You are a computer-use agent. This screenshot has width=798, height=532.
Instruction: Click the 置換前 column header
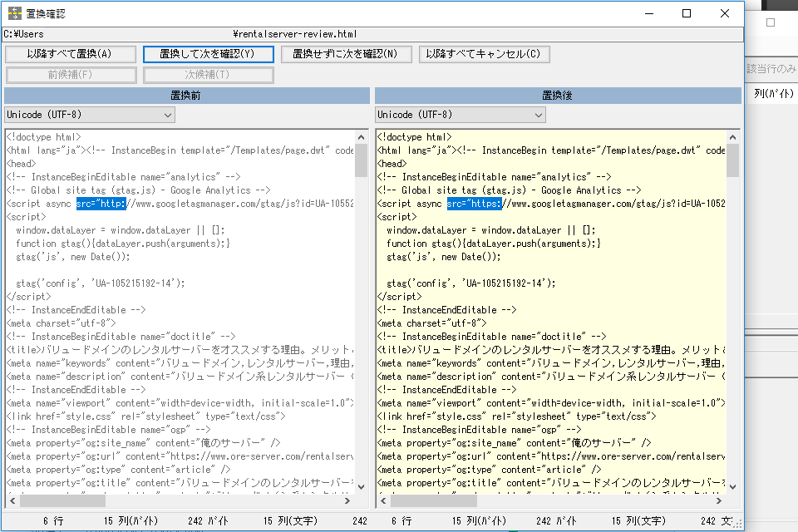(187, 96)
